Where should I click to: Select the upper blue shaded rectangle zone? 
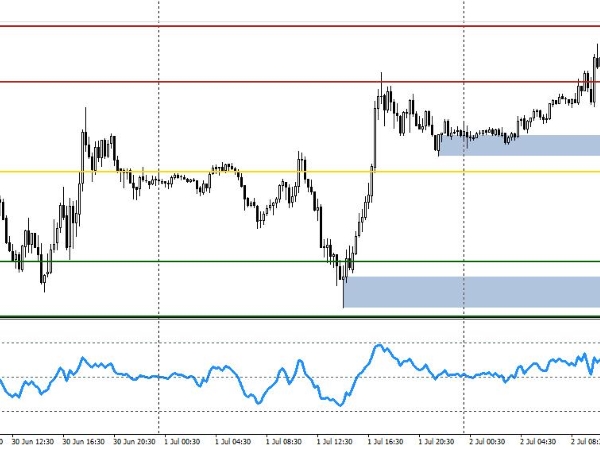coord(518,145)
